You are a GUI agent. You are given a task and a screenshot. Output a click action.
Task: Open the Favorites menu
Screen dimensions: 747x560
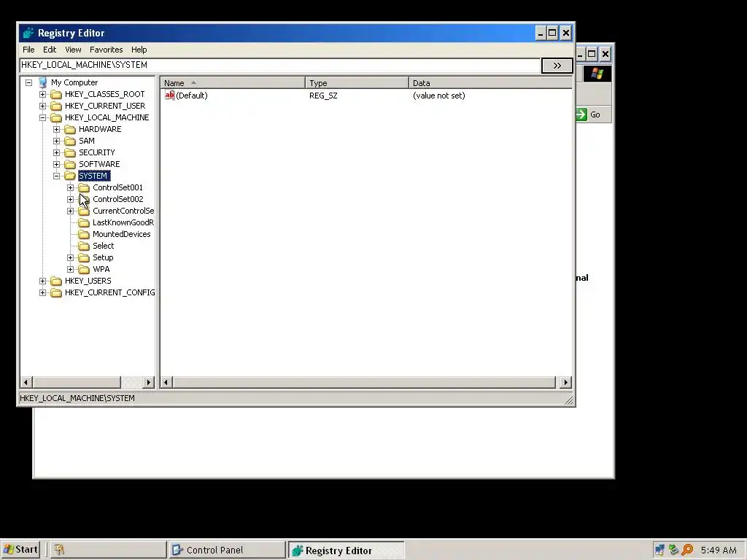click(107, 50)
